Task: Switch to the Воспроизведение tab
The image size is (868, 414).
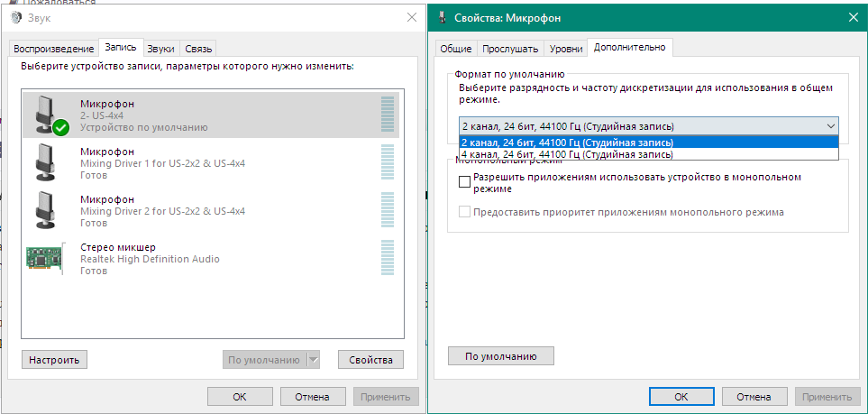Action: point(54,48)
